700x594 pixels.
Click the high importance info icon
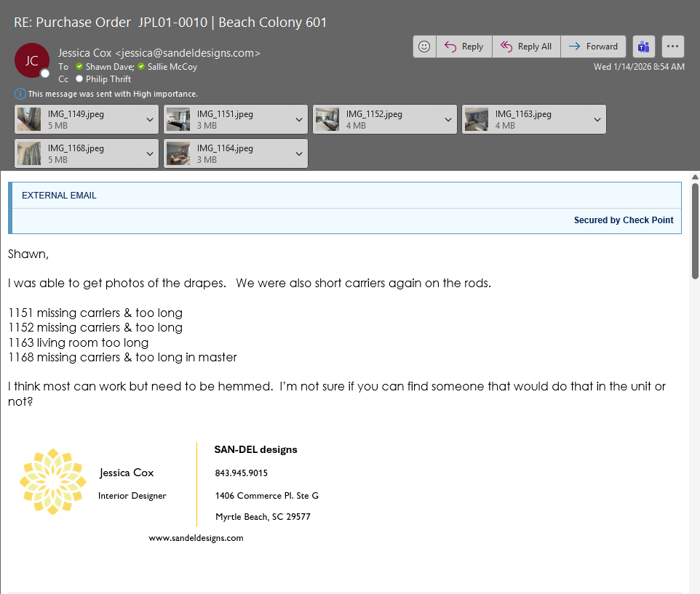[x=20, y=94]
